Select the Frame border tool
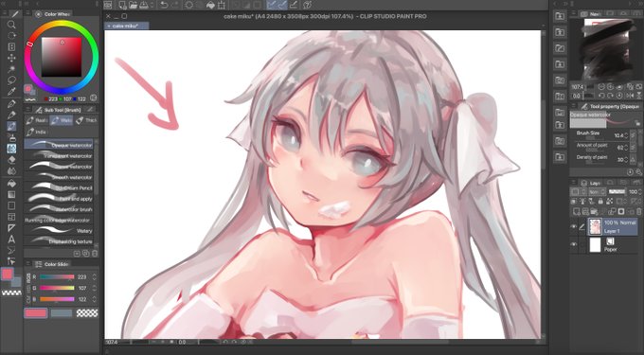The width and height of the screenshot is (644, 355). pyautogui.click(x=11, y=217)
